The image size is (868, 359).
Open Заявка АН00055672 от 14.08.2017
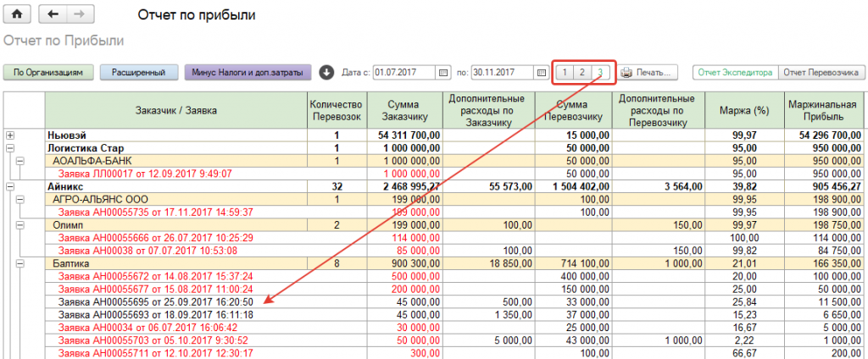pos(156,277)
